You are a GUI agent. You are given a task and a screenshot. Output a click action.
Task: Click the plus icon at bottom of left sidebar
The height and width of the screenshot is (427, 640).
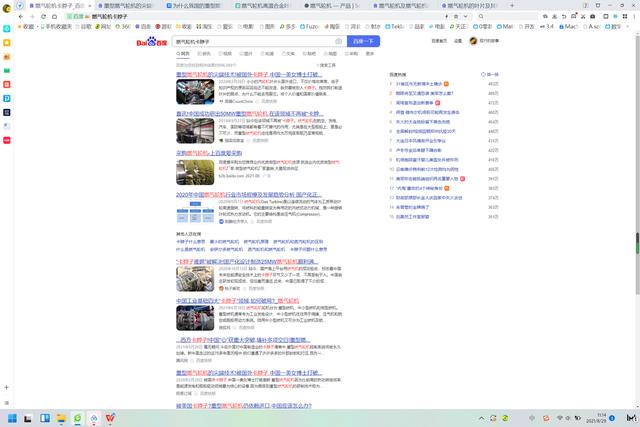7,387
